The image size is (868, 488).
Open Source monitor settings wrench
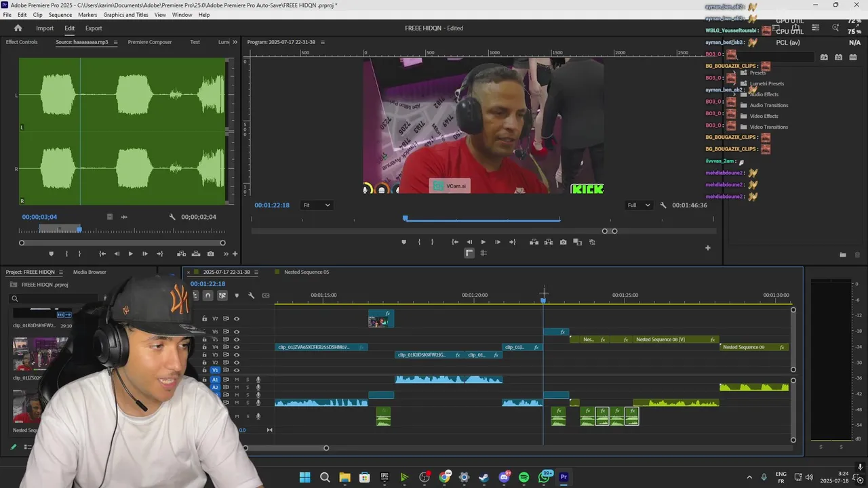click(172, 217)
